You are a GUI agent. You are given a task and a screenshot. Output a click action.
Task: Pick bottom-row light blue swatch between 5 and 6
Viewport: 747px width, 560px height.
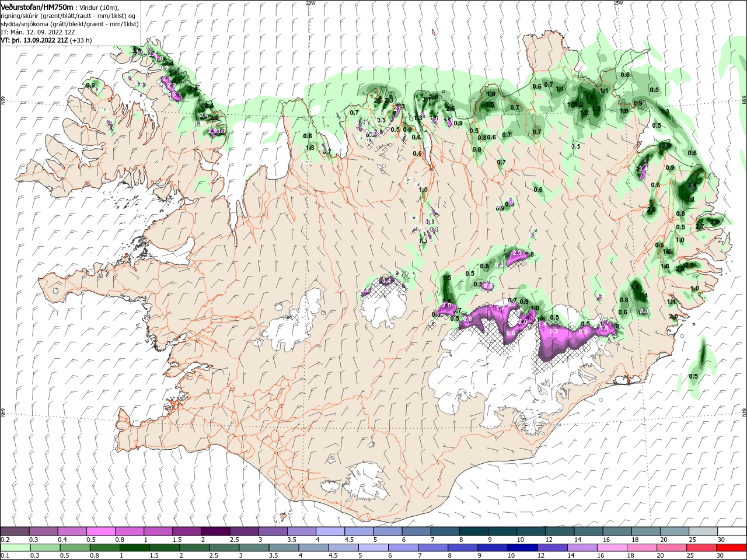tap(372, 548)
